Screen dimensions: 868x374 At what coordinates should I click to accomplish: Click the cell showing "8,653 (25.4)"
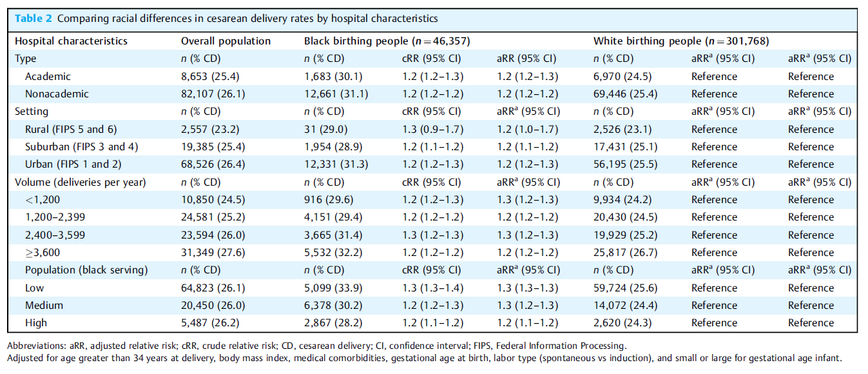click(210, 76)
